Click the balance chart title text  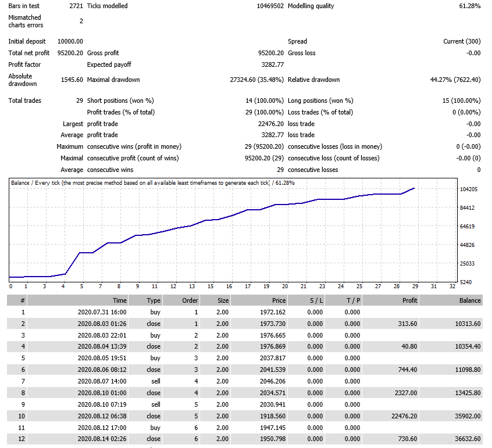click(153, 183)
